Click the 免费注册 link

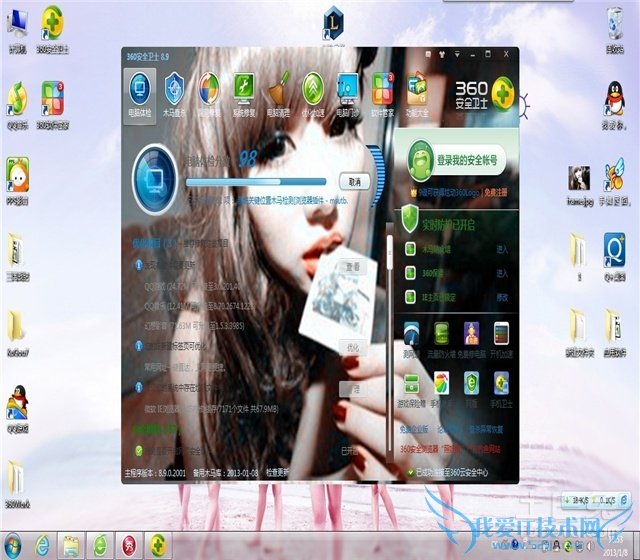pyautogui.click(x=495, y=192)
